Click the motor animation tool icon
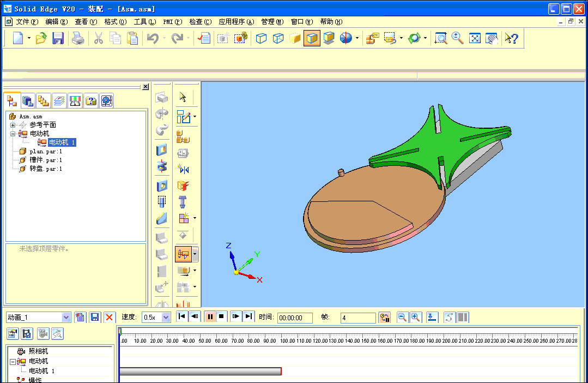This screenshot has width=588, height=383. tap(183, 254)
